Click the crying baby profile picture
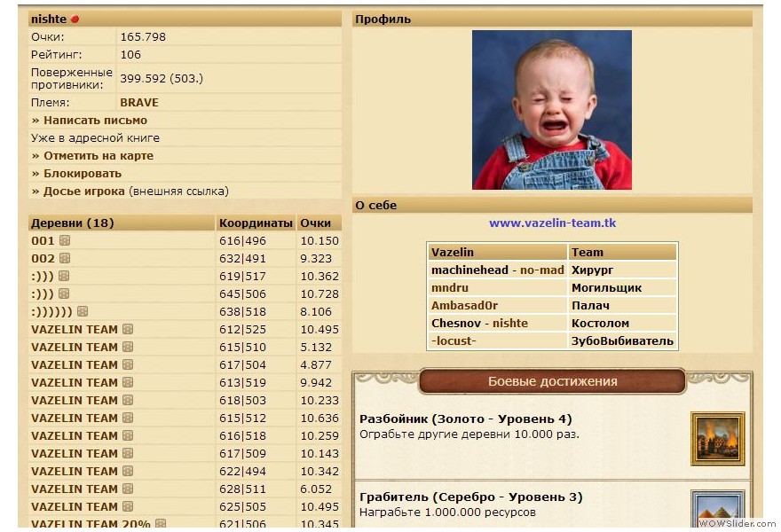781x532 pixels. 551,110
